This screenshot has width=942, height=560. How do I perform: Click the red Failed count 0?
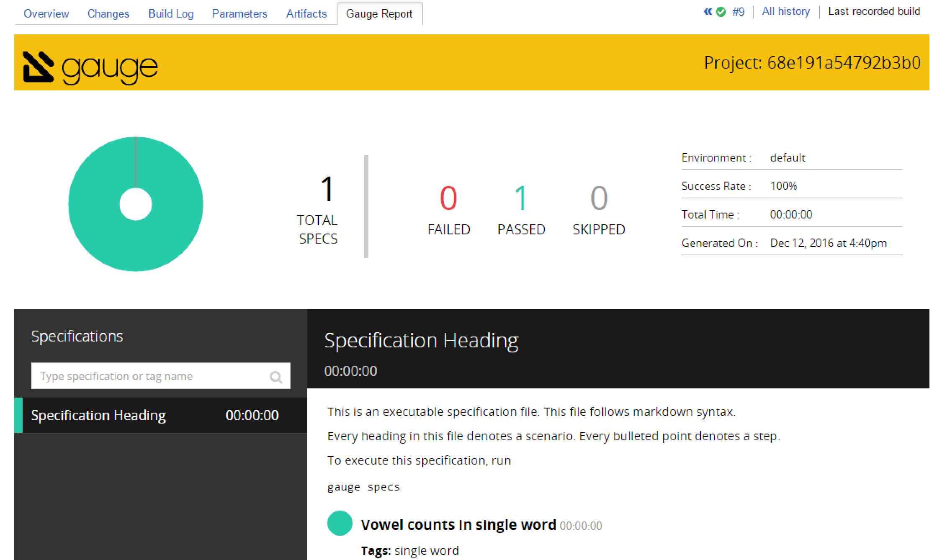[448, 198]
